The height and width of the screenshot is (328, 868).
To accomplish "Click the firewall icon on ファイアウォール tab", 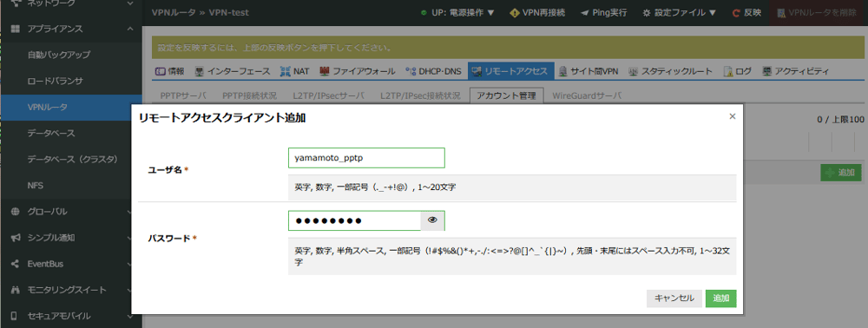I will tap(325, 71).
